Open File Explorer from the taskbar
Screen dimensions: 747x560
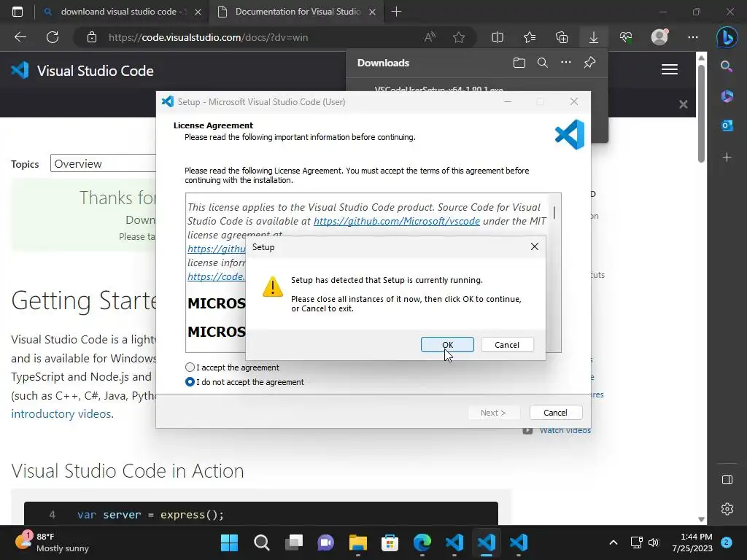click(357, 542)
